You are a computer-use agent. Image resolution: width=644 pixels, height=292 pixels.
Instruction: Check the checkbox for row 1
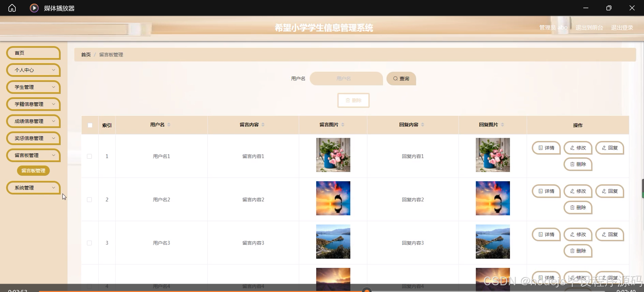pyautogui.click(x=89, y=156)
